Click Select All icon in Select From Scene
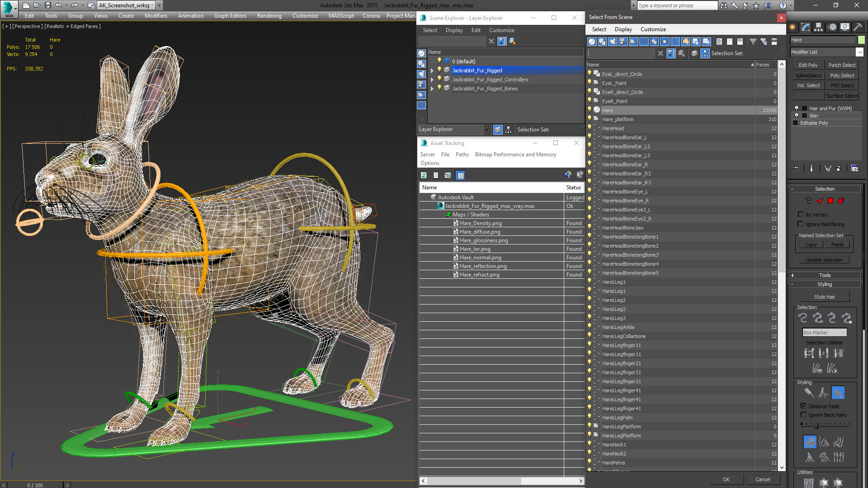The image size is (868, 488). click(x=719, y=42)
